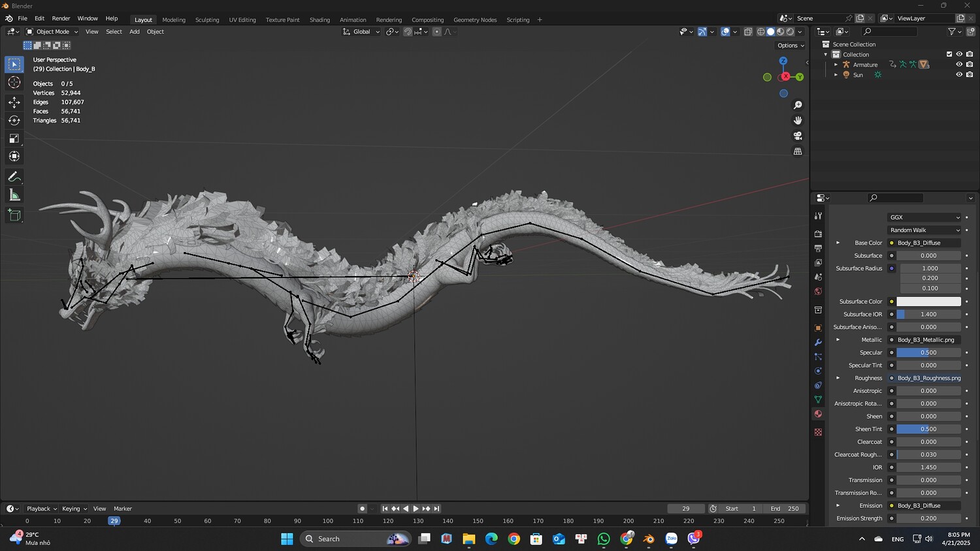Select the Move tool in the toolbar
980x551 pixels.
pos(14,102)
